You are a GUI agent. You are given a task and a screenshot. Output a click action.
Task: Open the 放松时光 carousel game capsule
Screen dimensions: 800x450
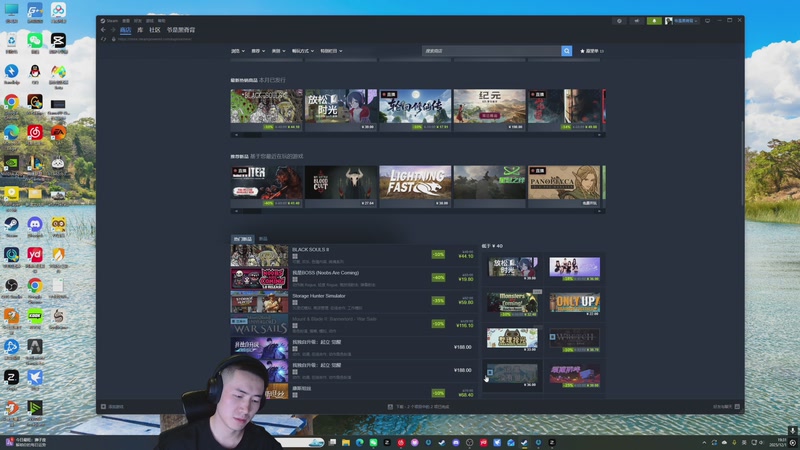point(341,110)
